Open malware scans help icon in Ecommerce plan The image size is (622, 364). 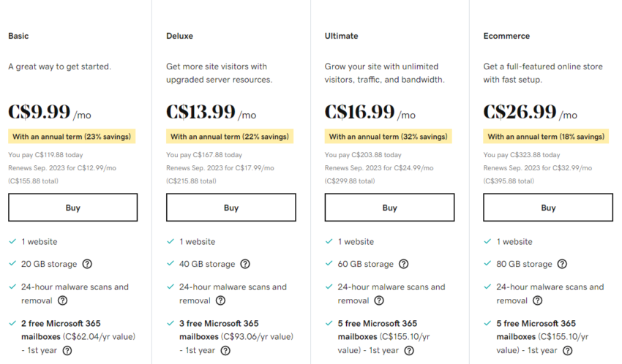click(538, 300)
